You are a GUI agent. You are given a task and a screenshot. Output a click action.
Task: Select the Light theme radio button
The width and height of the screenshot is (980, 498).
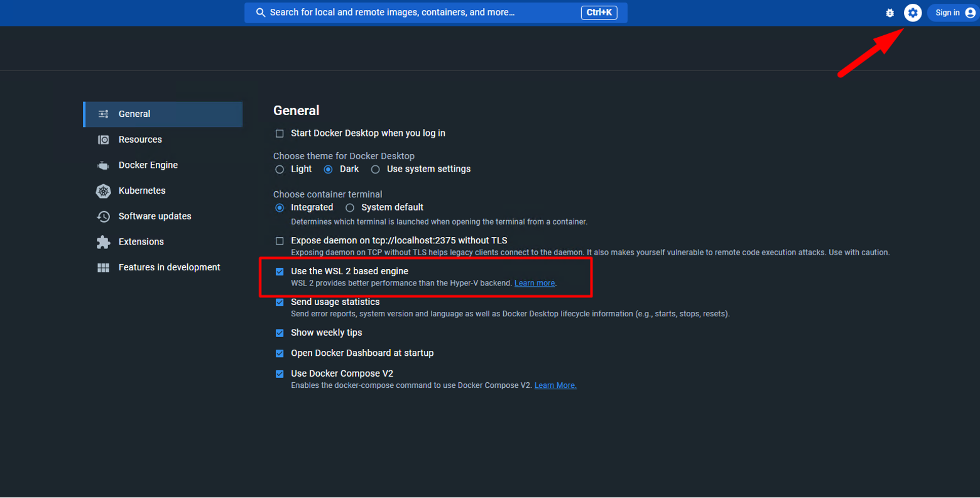coord(280,169)
